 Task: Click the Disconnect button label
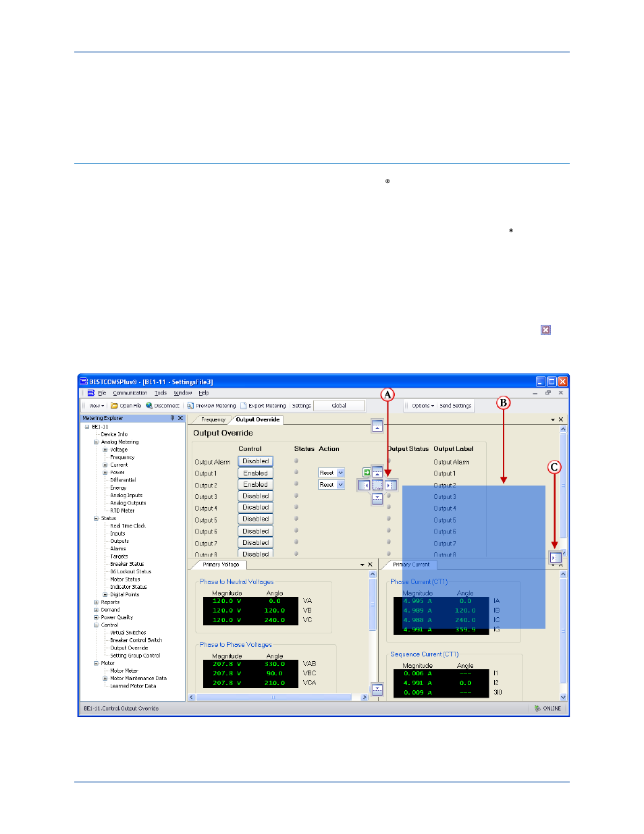167,406
